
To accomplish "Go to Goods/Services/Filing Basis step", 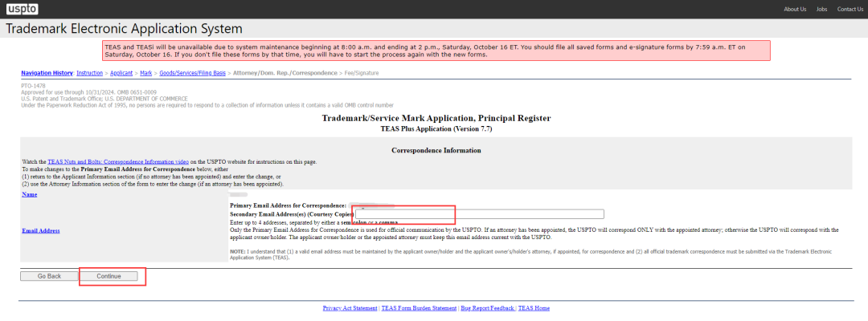I will 193,73.
